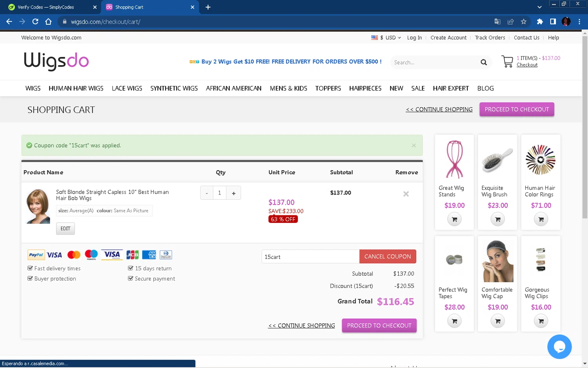Image resolution: width=588 pixels, height=368 pixels.
Task: Click bottom CONTINUE SHOPPING link
Action: point(301,326)
